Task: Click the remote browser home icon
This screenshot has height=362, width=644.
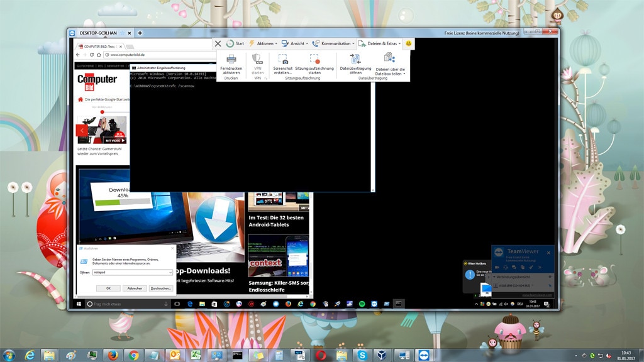Action: (99, 55)
